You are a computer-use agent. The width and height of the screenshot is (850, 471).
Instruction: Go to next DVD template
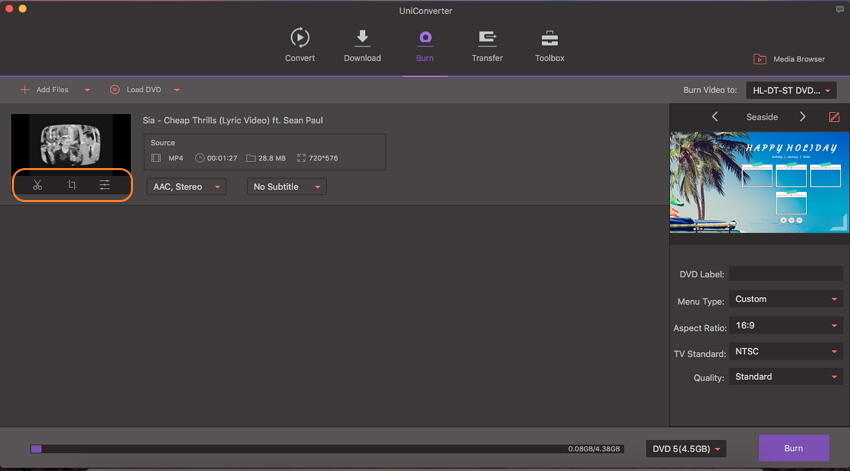pos(803,117)
